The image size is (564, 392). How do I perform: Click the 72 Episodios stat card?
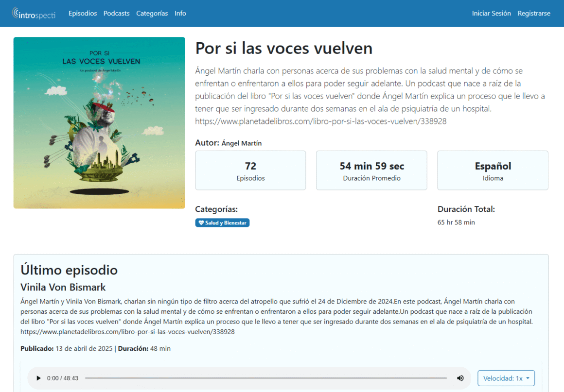coord(251,170)
